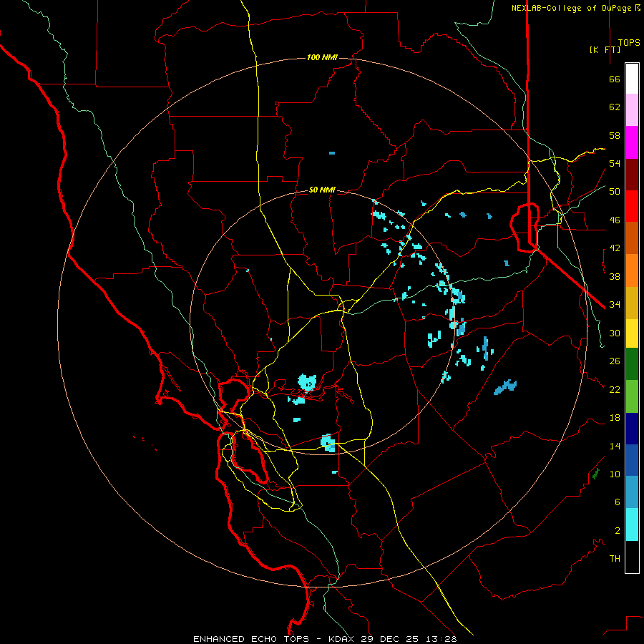Click the '29 DEC 25' date text
This screenshot has height=644, width=644.
pos(390,639)
